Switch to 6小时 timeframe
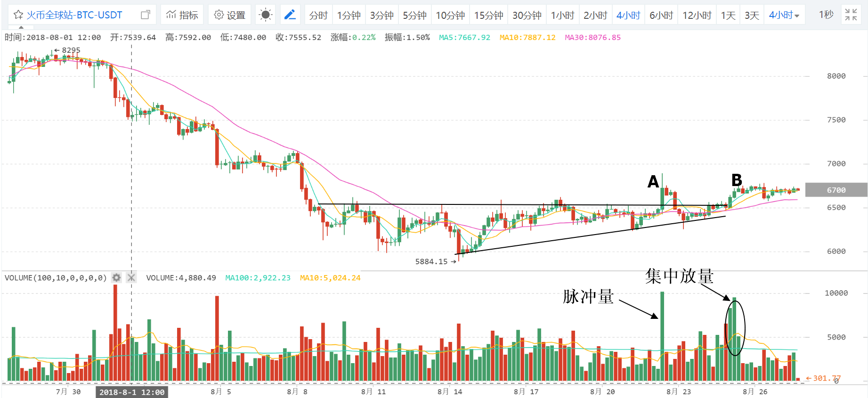The image size is (868, 398). tap(661, 15)
